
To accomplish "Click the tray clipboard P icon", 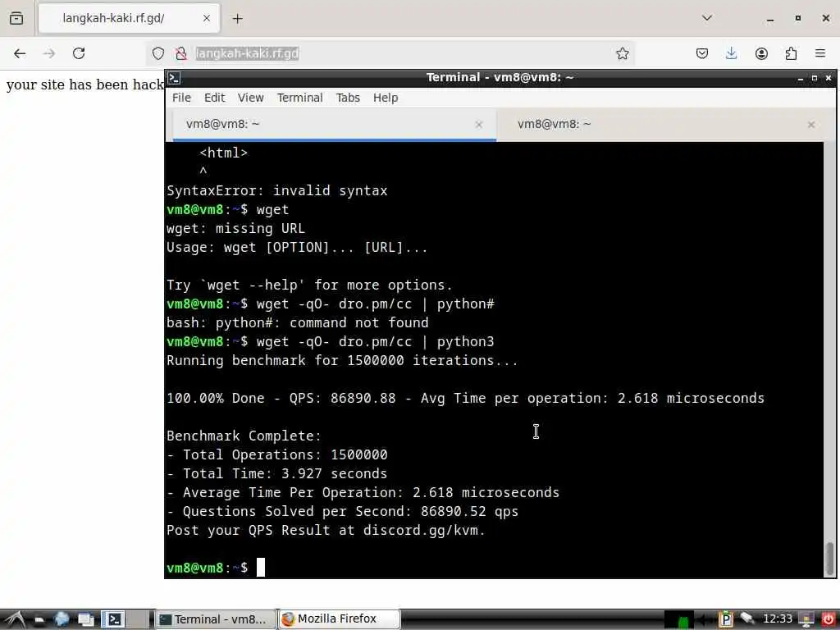I will [x=725, y=619].
